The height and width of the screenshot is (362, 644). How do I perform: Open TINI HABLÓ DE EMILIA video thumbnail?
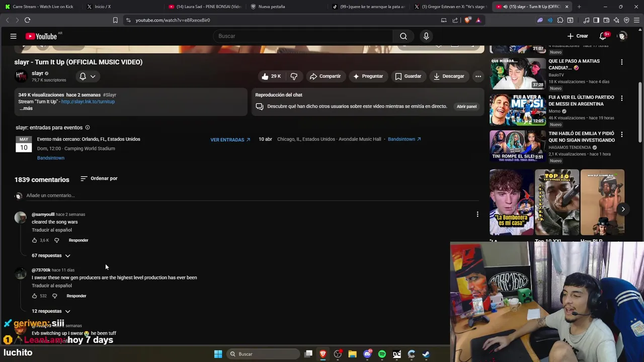[518, 146]
